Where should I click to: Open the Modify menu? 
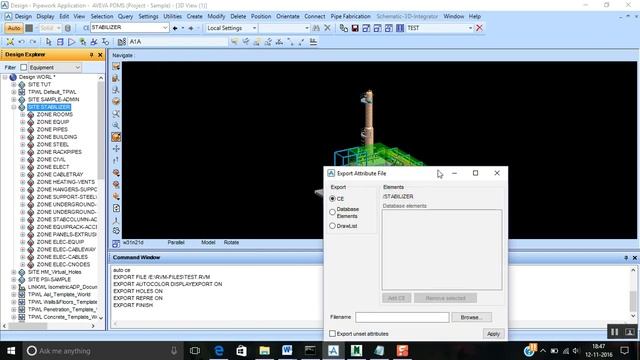(x=216, y=16)
